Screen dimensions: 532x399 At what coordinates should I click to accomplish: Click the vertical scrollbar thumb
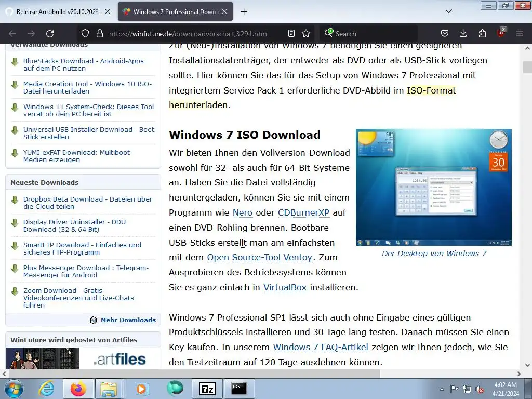pyautogui.click(x=527, y=67)
